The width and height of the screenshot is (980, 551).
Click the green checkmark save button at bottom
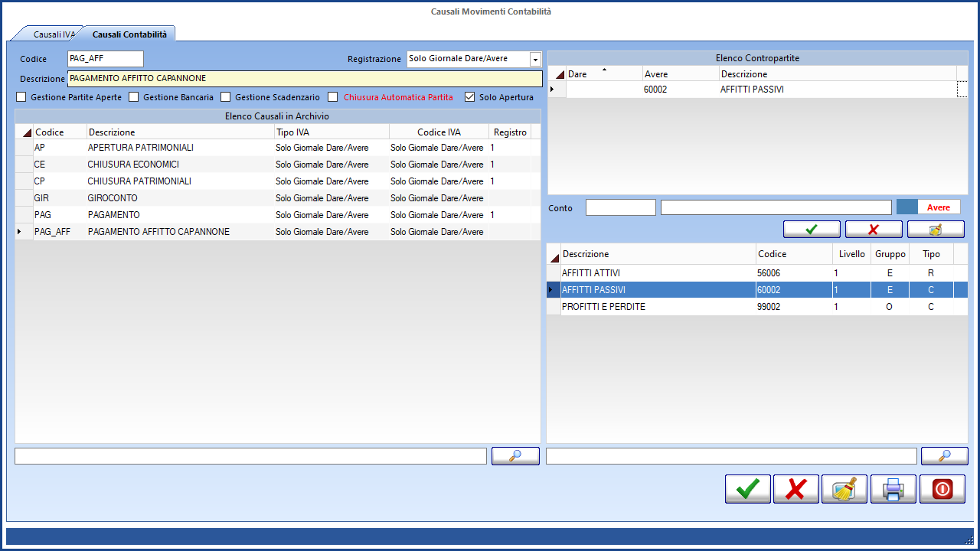pos(747,489)
